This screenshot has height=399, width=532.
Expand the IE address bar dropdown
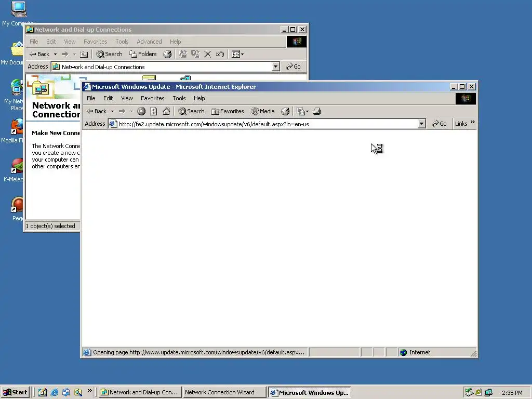[421, 124]
